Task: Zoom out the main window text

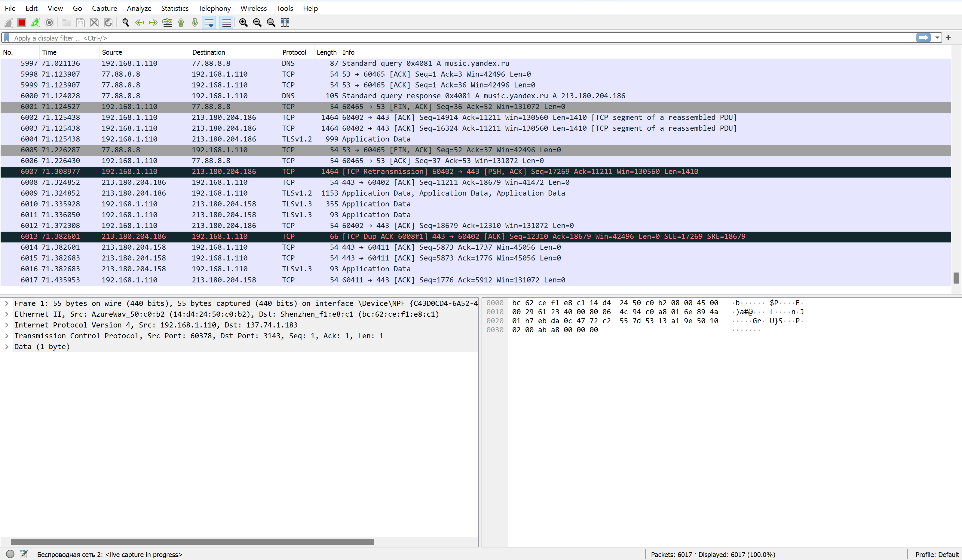Action: (x=257, y=23)
